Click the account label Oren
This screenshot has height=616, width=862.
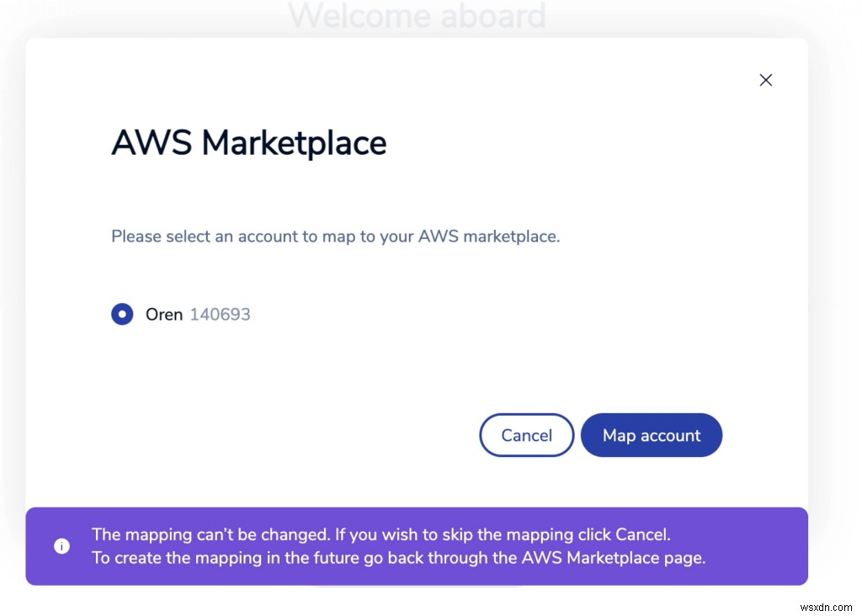pyautogui.click(x=164, y=314)
